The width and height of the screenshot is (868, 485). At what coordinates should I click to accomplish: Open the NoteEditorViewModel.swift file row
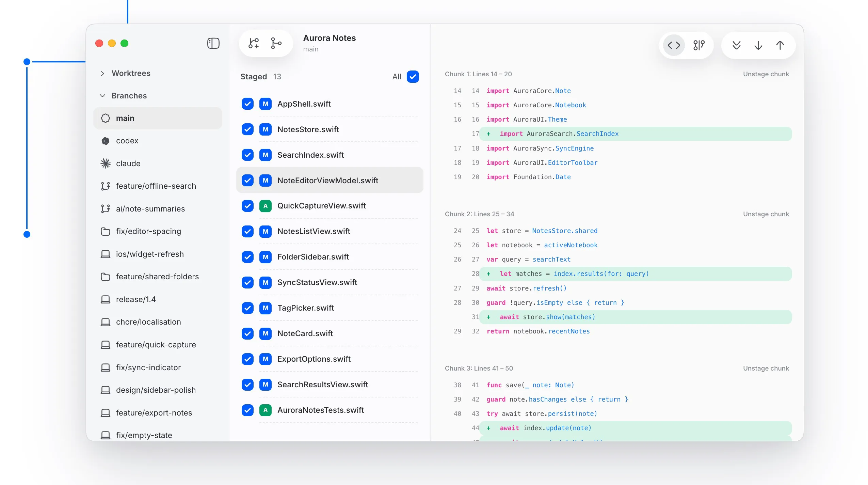click(x=329, y=180)
